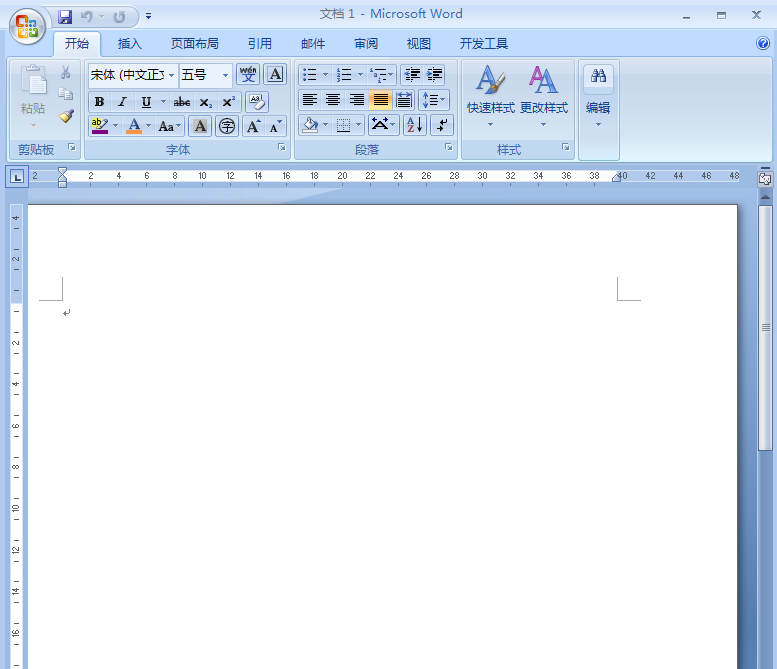Apply the orange font color swatch
The image size is (777, 669).
click(x=134, y=126)
